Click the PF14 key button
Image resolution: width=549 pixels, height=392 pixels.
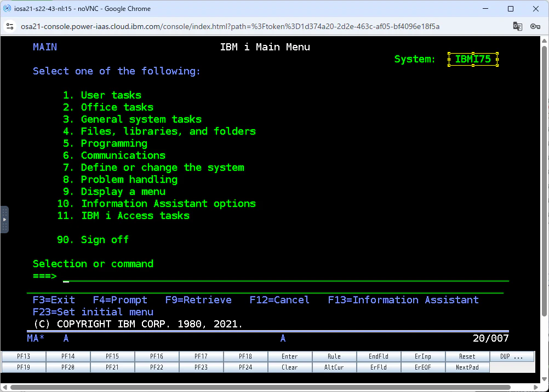pos(68,356)
